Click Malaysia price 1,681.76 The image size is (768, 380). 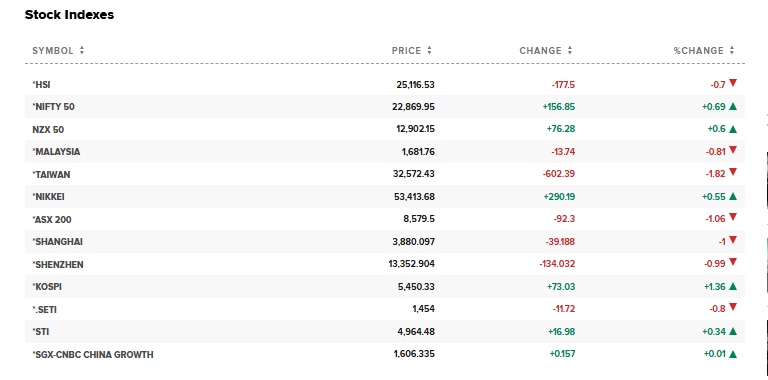418,152
